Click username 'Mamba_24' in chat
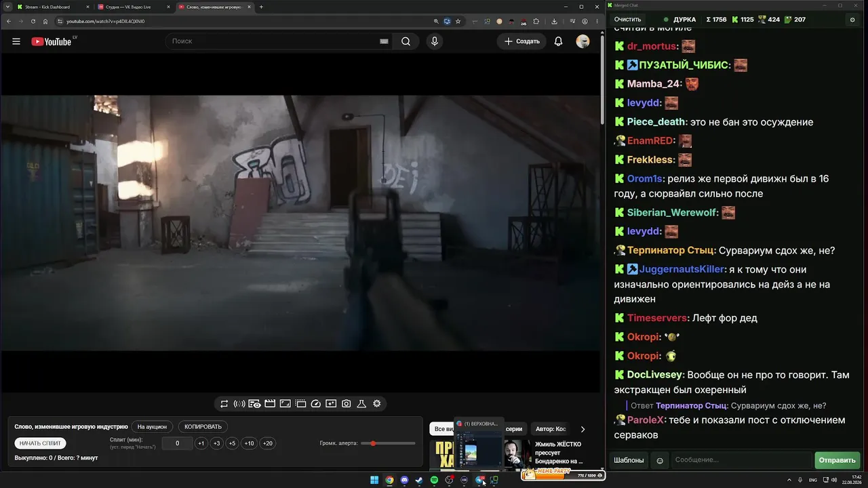This screenshot has width=868, height=488. pyautogui.click(x=654, y=84)
